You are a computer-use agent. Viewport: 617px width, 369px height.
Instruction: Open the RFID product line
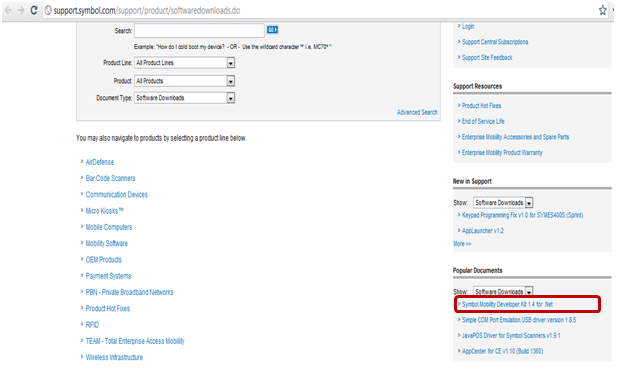click(92, 325)
